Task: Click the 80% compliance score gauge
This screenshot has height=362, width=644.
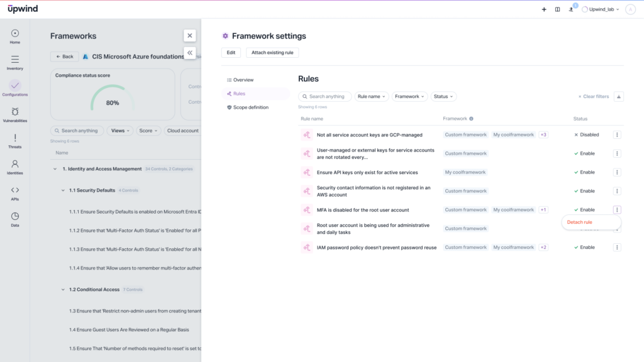Action: coord(112,99)
